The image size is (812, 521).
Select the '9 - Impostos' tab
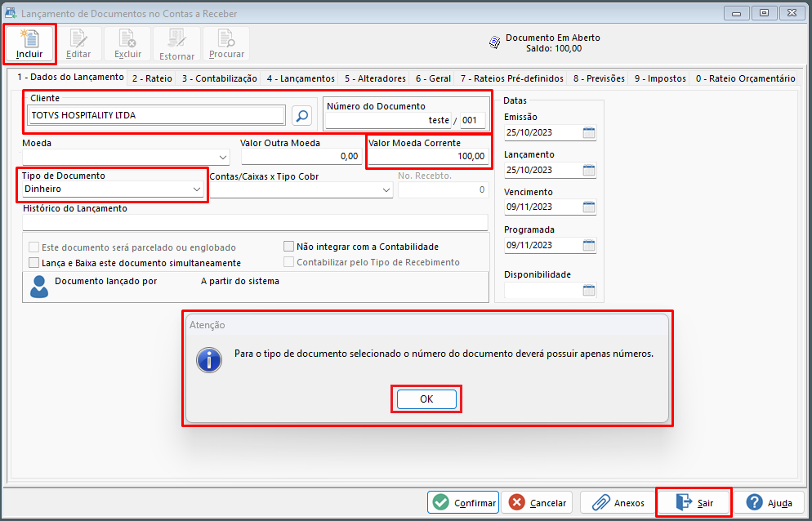[660, 78]
